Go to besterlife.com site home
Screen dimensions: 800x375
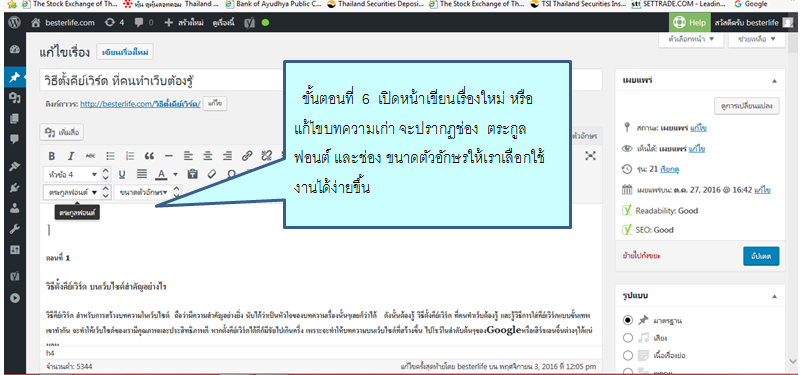click(63, 23)
